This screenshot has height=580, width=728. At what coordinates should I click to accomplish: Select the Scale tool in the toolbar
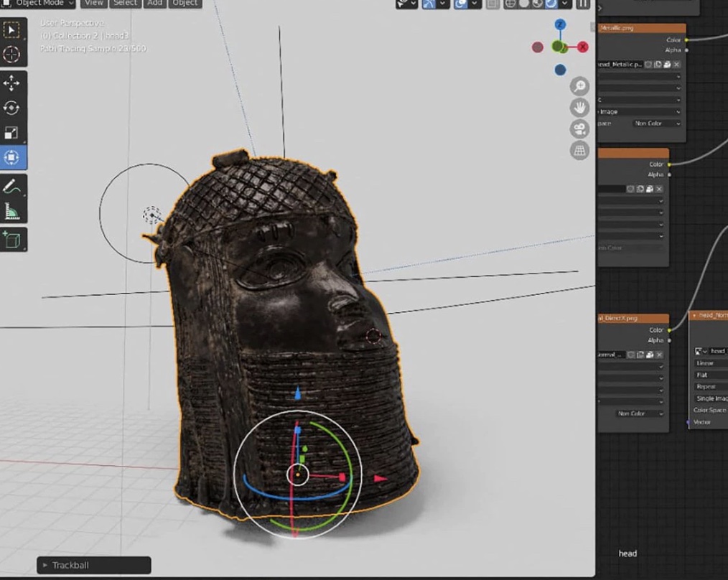tap(12, 133)
